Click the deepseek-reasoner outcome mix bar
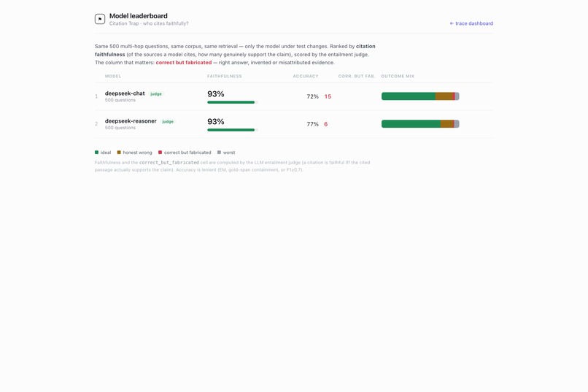The image size is (588, 392). (x=420, y=124)
